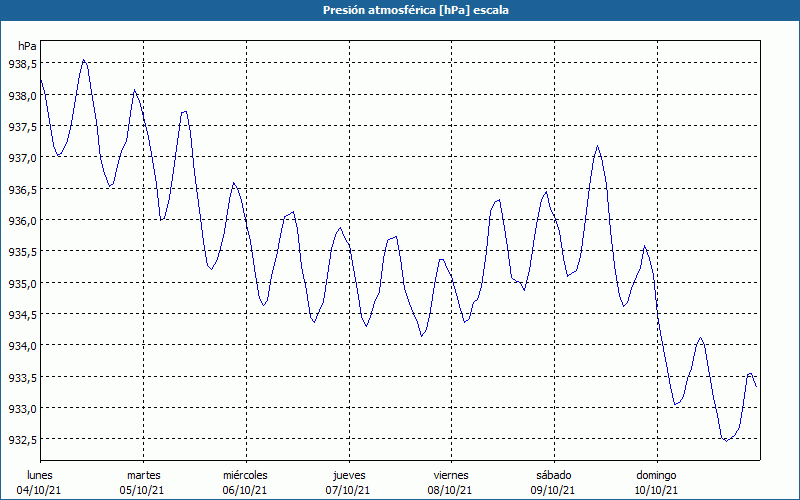The image size is (800, 500).
Task: Select the 938,5 y-axis value
Action: point(22,64)
